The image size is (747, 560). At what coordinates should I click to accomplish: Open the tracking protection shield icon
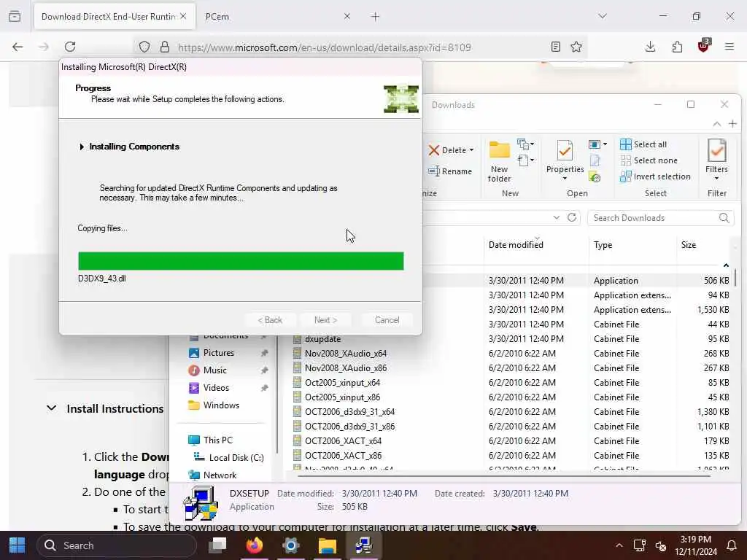pos(144,47)
